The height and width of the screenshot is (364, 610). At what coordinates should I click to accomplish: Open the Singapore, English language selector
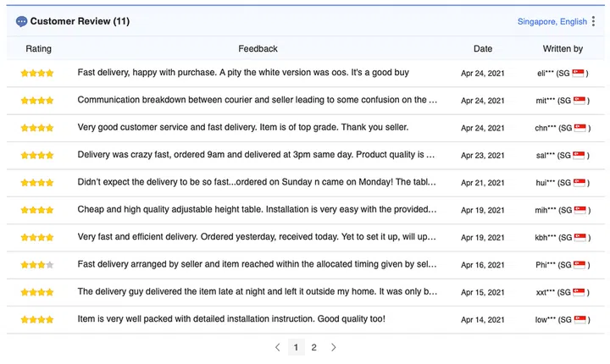[x=552, y=21]
